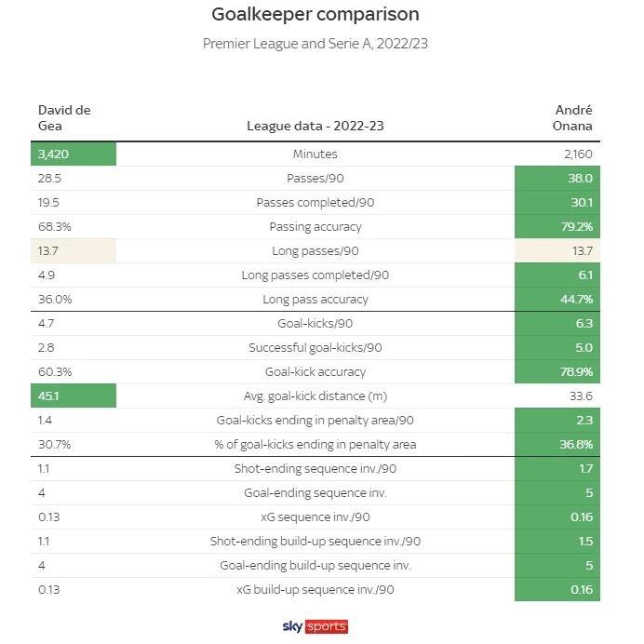This screenshot has width=644, height=644.
Task: Click the xG build-up sequence inv./90 label
Action: pos(315,590)
